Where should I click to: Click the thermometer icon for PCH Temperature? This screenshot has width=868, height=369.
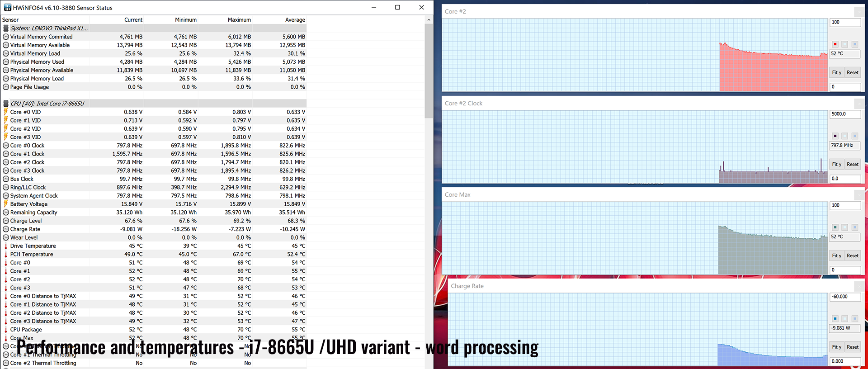[x=6, y=254]
